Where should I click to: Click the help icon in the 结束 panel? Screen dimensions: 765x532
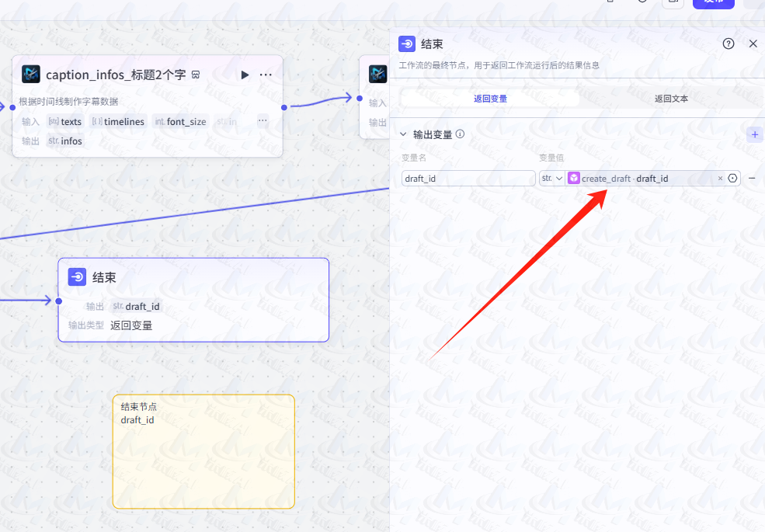(728, 43)
